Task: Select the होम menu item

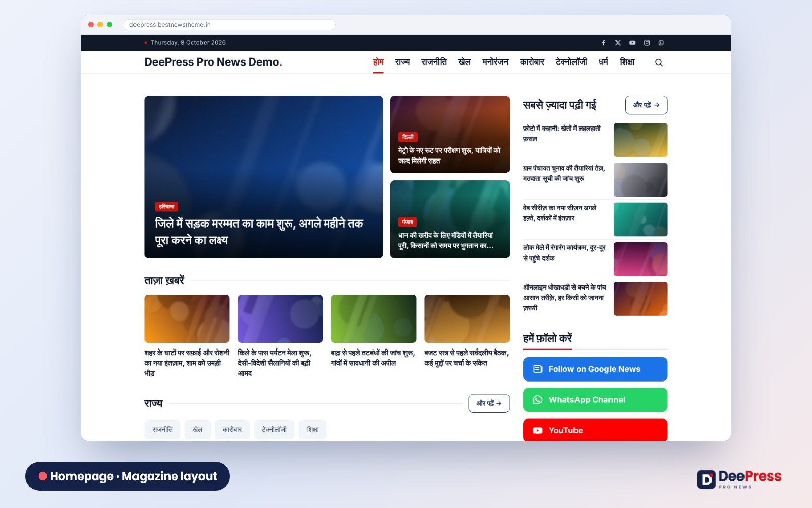Action: pos(378,62)
